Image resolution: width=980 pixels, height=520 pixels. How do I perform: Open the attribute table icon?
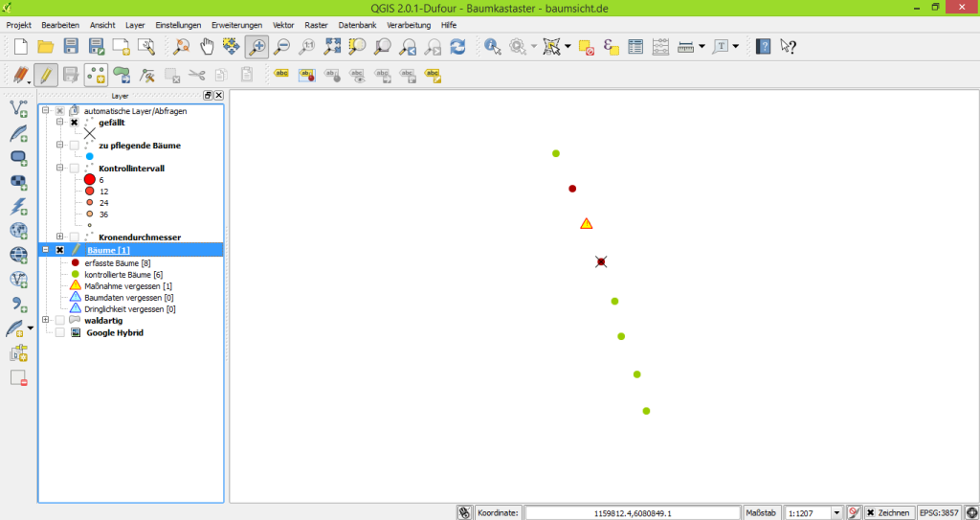[x=635, y=46]
